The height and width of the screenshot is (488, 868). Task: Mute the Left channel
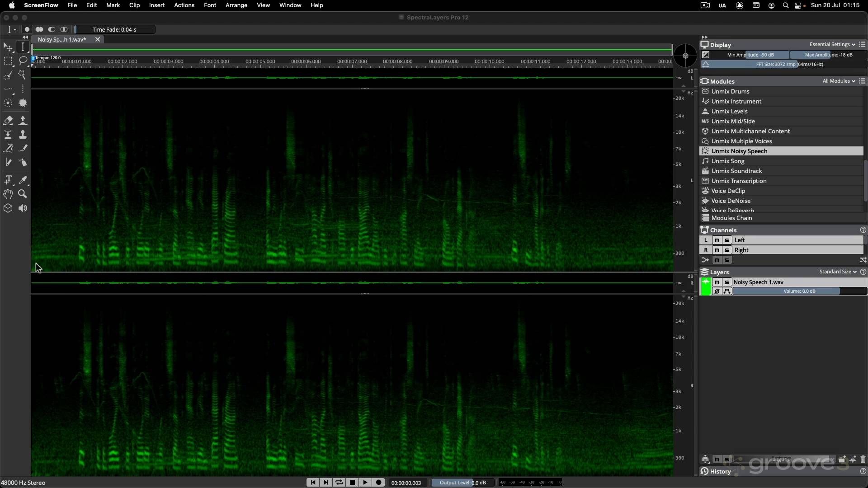[717, 240]
